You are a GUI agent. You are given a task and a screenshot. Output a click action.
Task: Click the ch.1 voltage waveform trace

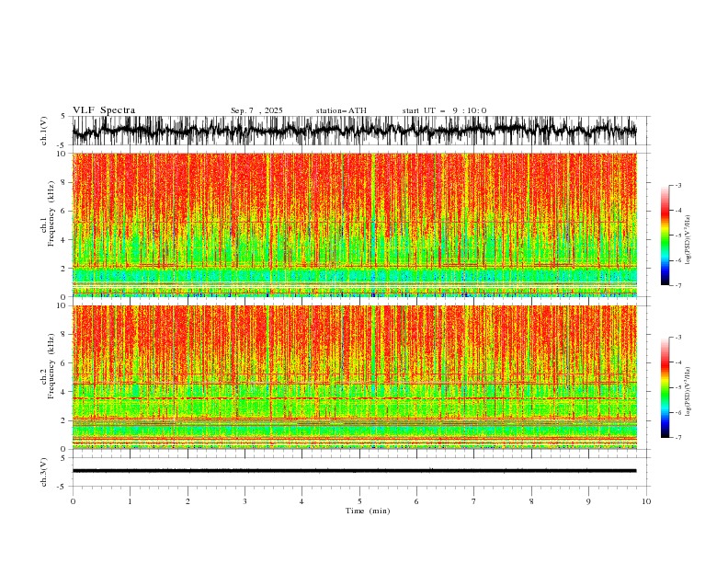(354, 131)
